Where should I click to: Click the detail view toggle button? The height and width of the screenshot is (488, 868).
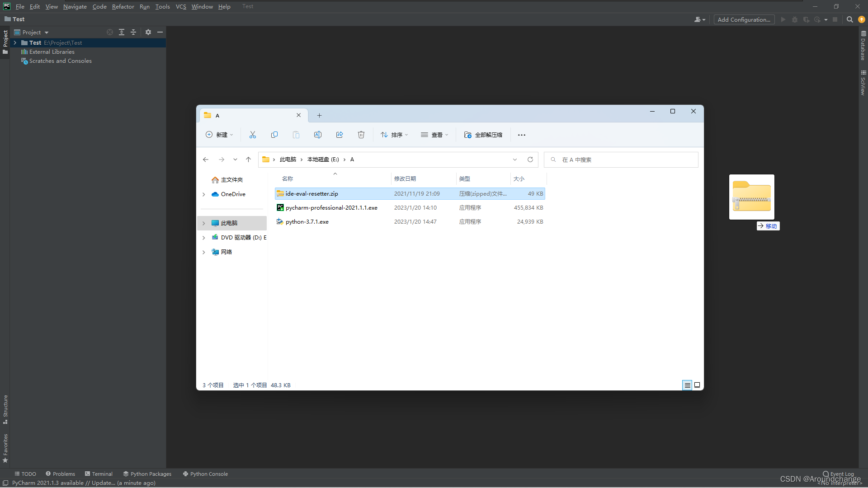point(687,385)
